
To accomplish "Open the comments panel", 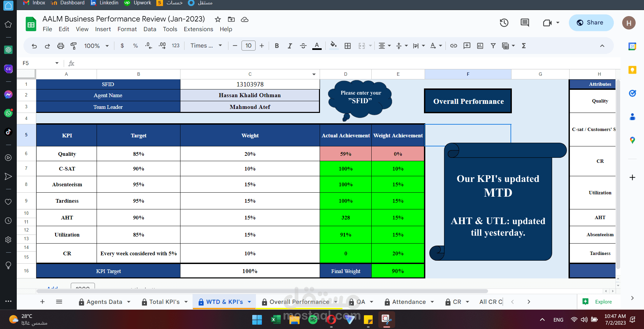I will (525, 22).
